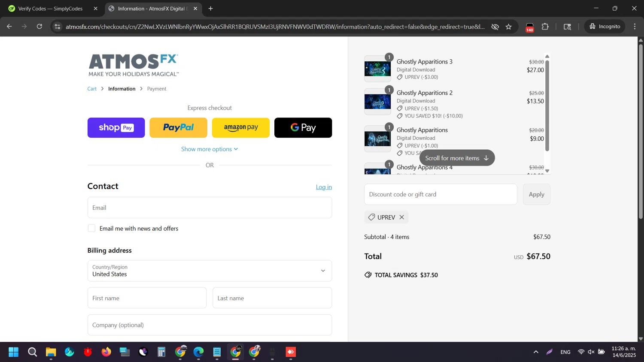644x362 pixels.
Task: Click the order list scrollbar down arrow
Action: [547, 171]
